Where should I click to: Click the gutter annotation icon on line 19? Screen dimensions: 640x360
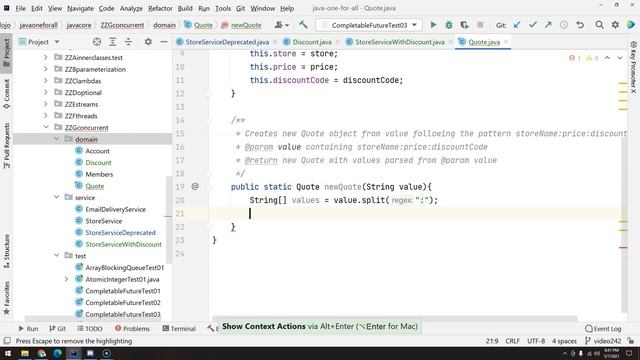[x=195, y=187]
